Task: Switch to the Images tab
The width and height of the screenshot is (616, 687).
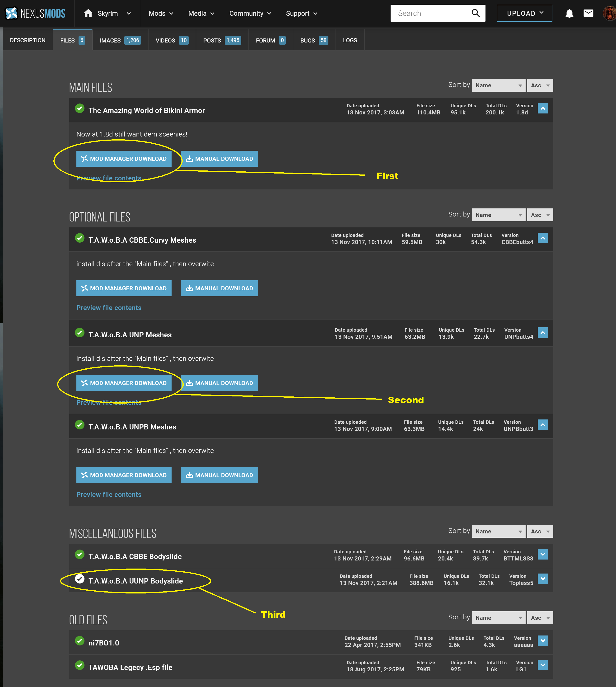Action: pyautogui.click(x=120, y=40)
